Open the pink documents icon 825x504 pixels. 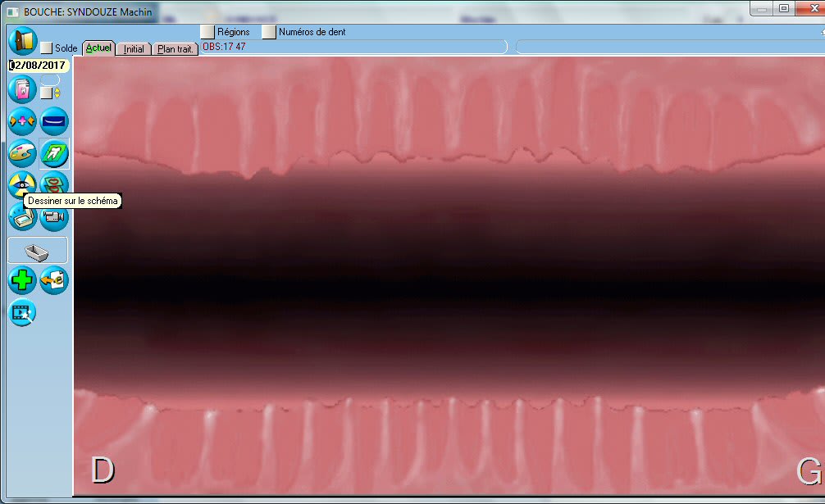tap(22, 89)
